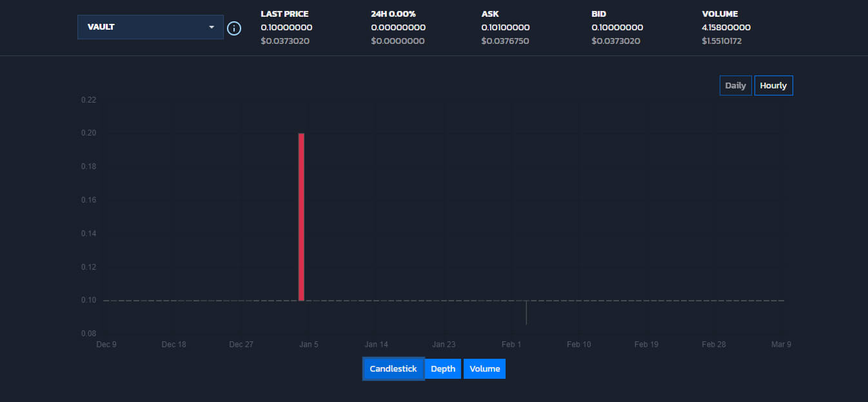Switch chart to Hourly interval
The image size is (868, 402).
click(x=773, y=85)
